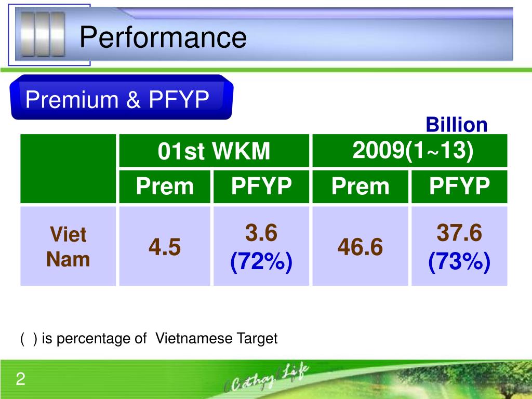Click the 'Prem' header under 01st WKM
This screenshot has height=399, width=532.
point(165,187)
